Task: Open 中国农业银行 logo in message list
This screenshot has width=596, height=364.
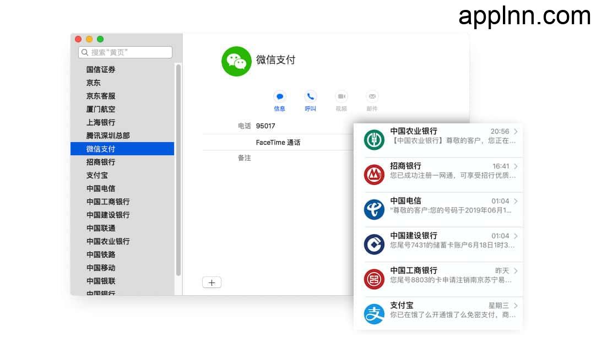Action: pyautogui.click(x=374, y=139)
